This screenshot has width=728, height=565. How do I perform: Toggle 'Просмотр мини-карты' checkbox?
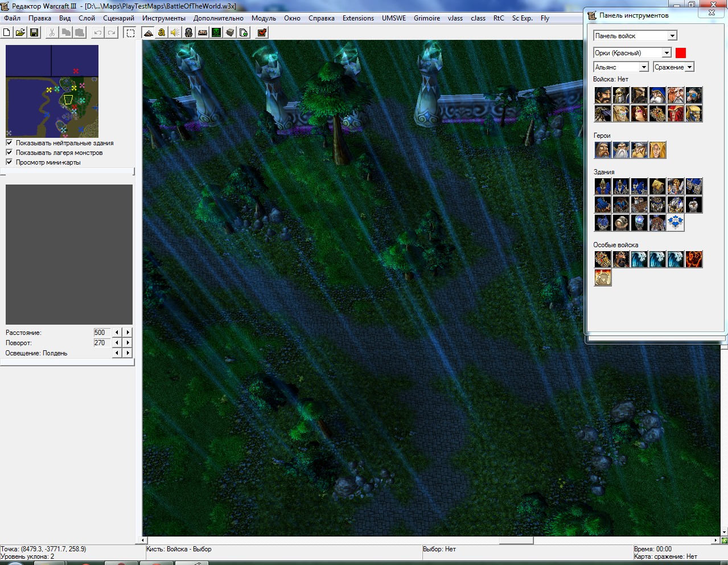(x=9, y=162)
